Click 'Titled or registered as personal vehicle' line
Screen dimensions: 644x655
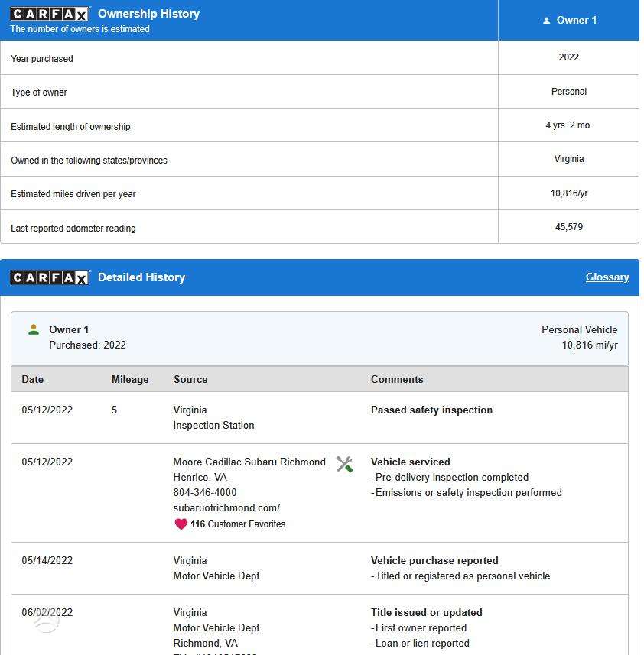tap(460, 576)
